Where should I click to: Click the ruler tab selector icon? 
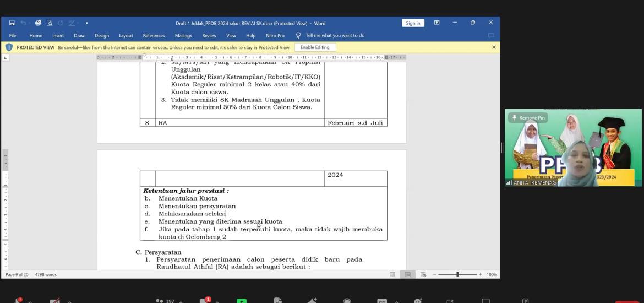point(6,57)
